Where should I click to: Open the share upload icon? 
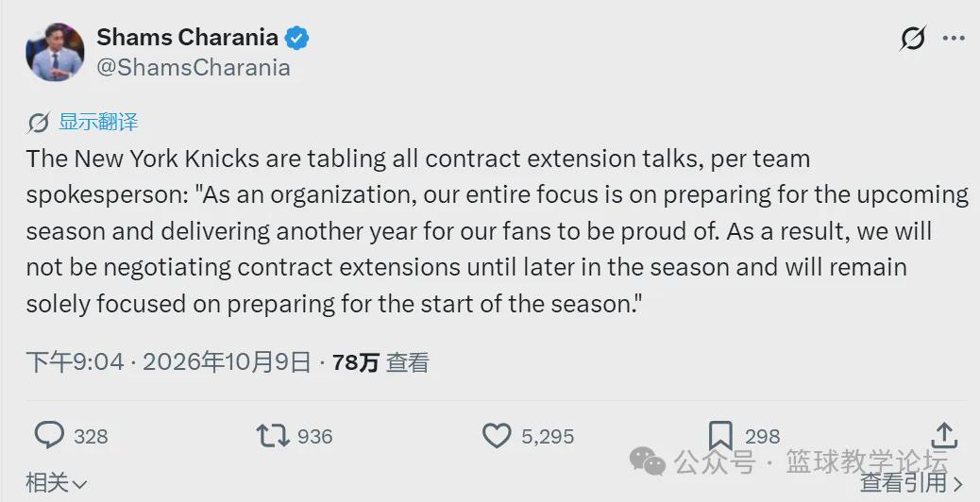944,435
